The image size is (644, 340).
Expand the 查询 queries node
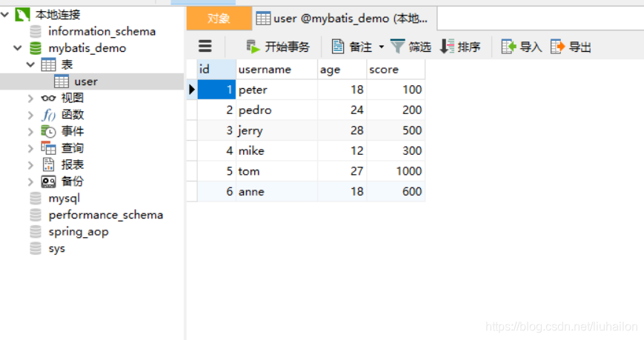pos(30,148)
